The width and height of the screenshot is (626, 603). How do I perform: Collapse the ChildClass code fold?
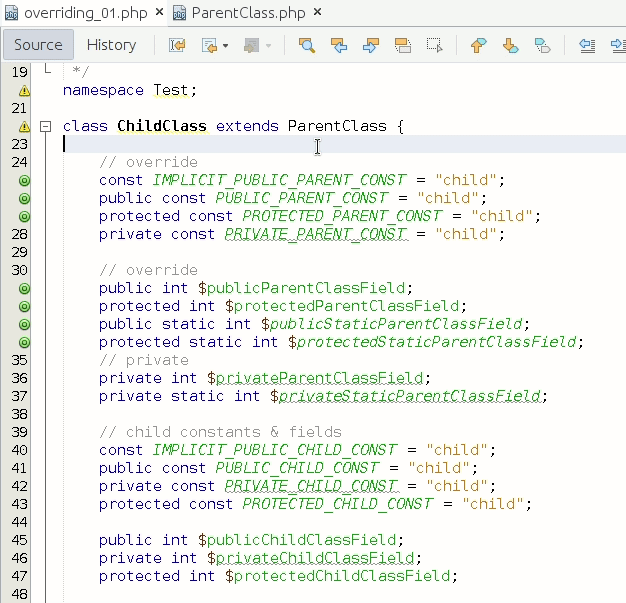coord(46,127)
